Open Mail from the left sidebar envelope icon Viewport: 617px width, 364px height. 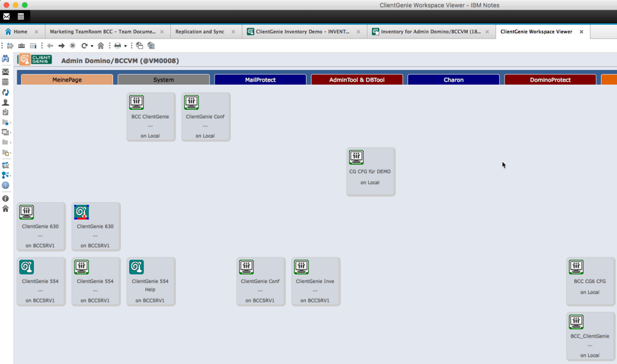[x=6, y=72]
